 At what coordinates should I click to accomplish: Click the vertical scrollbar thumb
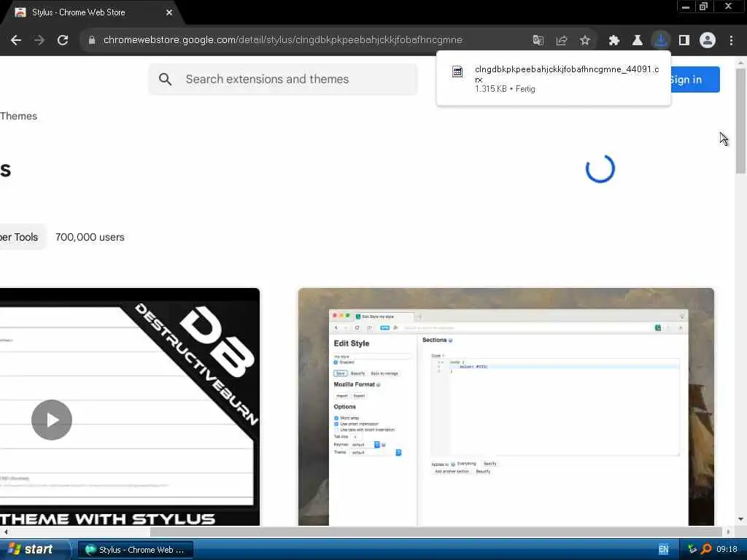(x=740, y=122)
